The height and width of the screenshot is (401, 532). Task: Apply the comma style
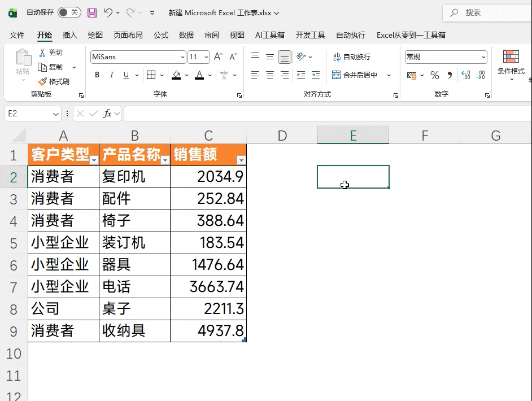[x=450, y=75]
